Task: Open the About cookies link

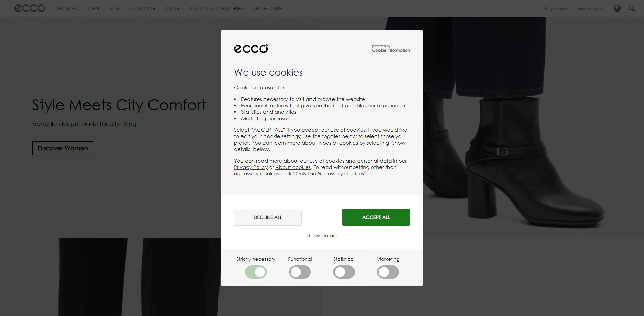Action: [x=293, y=167]
